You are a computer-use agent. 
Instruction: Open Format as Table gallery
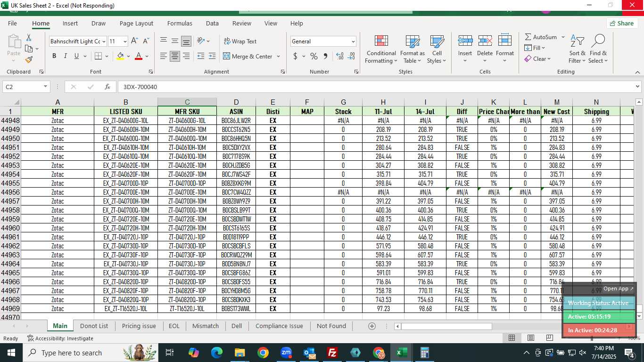(413, 49)
